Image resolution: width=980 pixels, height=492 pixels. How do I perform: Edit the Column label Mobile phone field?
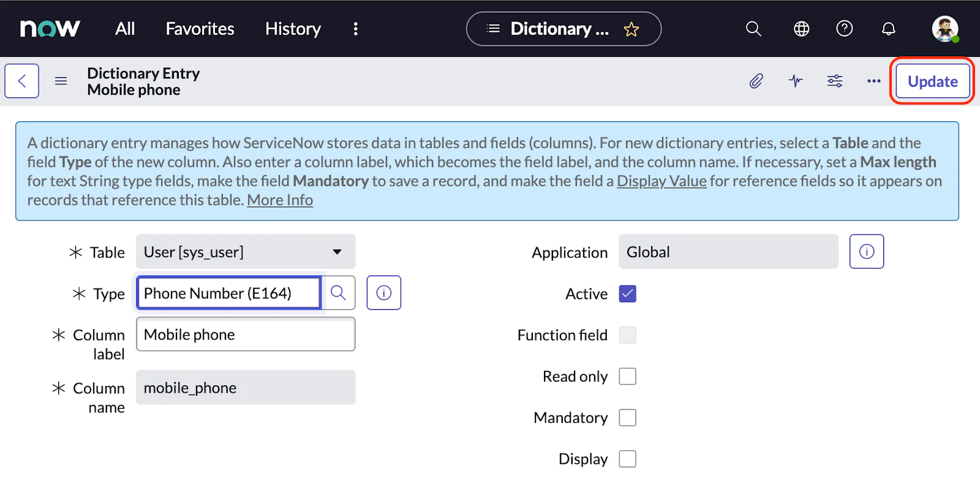pos(246,334)
